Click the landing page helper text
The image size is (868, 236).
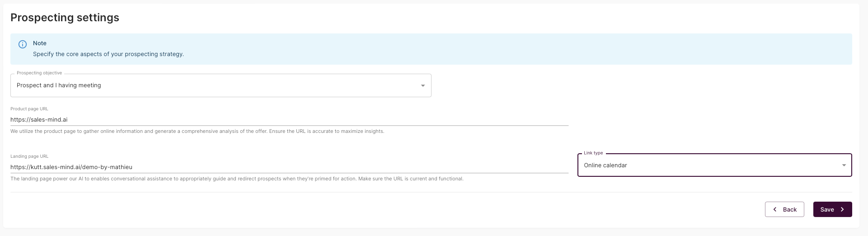pos(237,179)
